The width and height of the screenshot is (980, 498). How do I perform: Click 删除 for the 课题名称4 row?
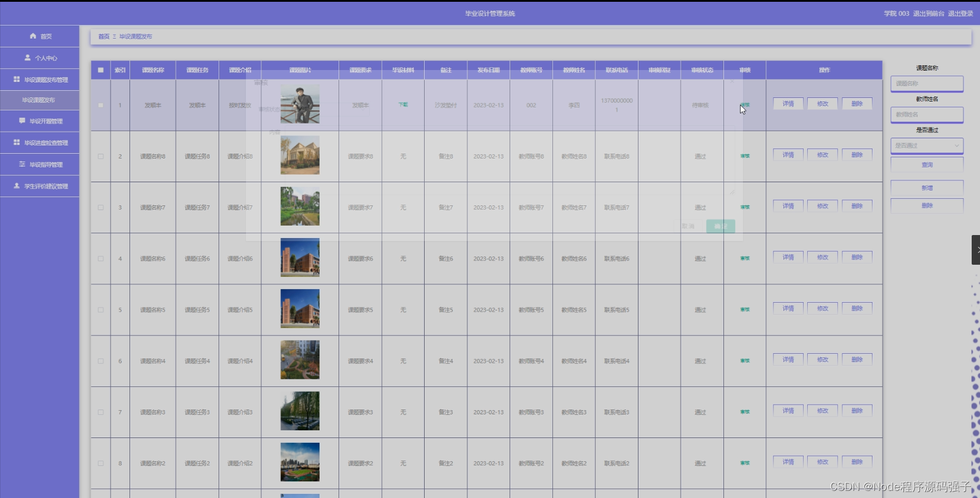(857, 359)
